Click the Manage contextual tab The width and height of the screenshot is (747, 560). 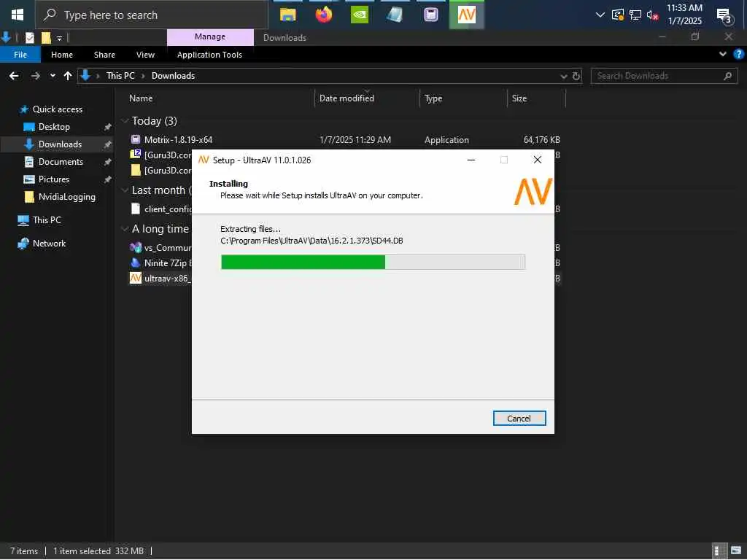click(x=210, y=36)
